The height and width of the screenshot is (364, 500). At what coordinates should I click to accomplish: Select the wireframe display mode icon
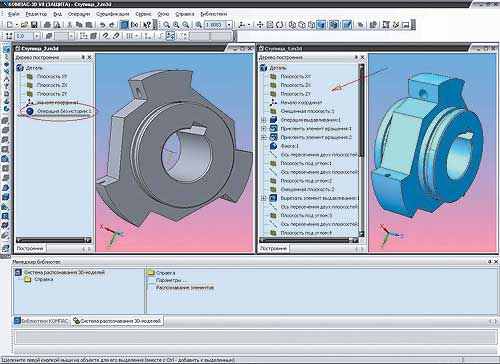click(x=293, y=25)
